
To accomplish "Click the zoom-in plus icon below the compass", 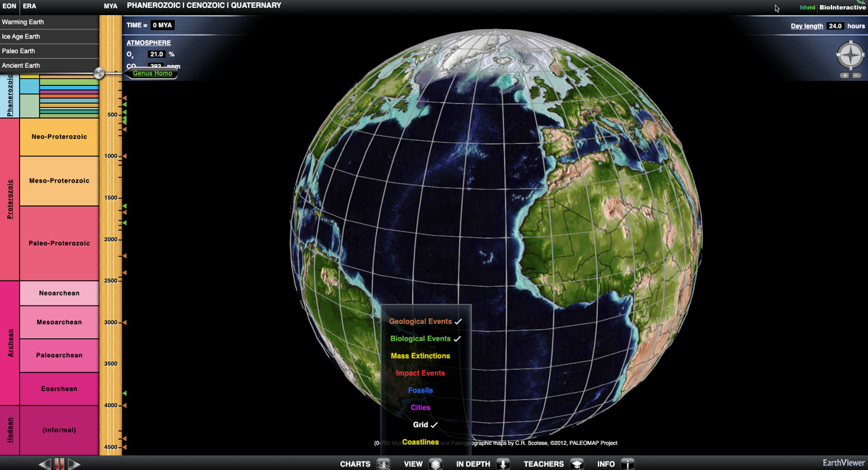I will click(844, 75).
